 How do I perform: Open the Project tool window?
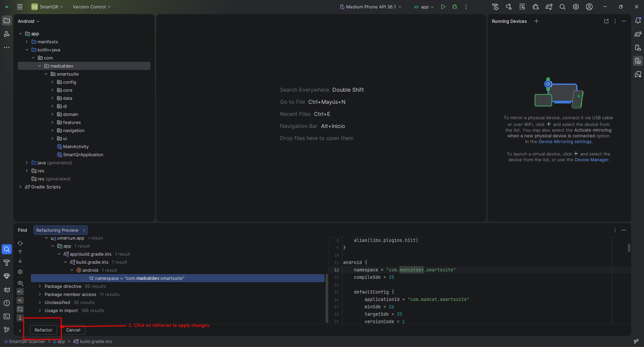(7, 21)
